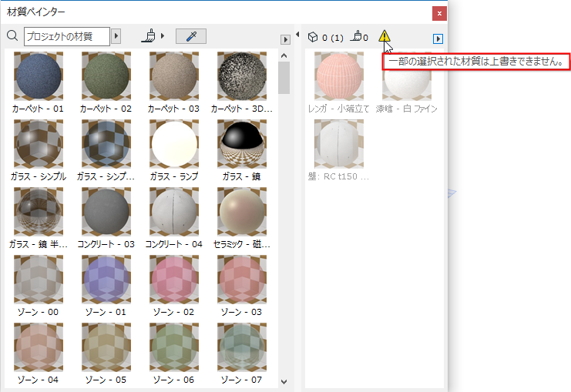Choose the ガラス - ランプ material
This screenshot has height=392, width=571.
[174, 144]
